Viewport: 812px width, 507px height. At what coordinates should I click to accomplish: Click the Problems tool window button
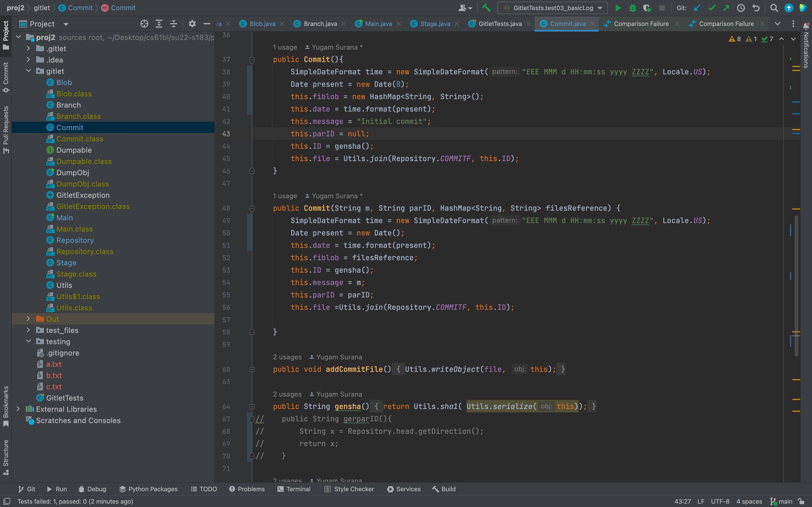pyautogui.click(x=247, y=489)
